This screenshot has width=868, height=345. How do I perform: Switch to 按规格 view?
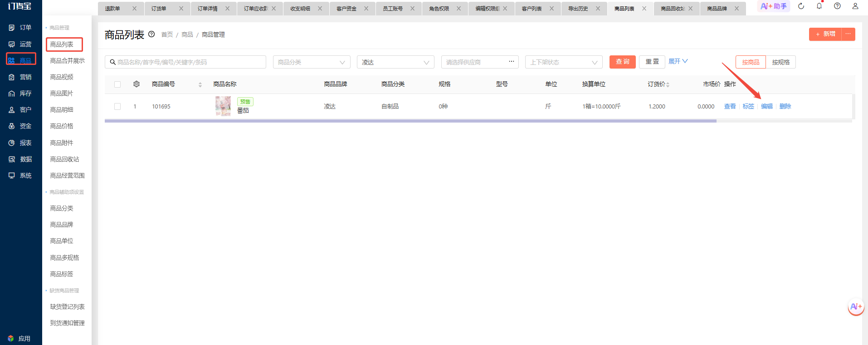tap(780, 62)
